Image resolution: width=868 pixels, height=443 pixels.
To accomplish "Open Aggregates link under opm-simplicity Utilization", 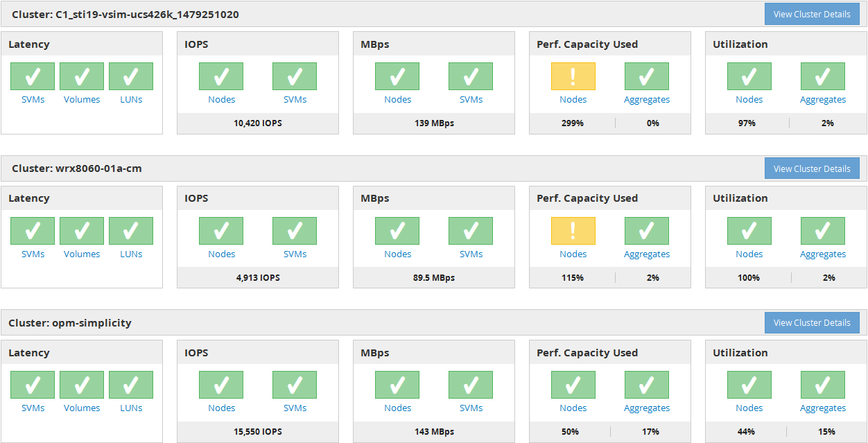I will pyautogui.click(x=822, y=408).
